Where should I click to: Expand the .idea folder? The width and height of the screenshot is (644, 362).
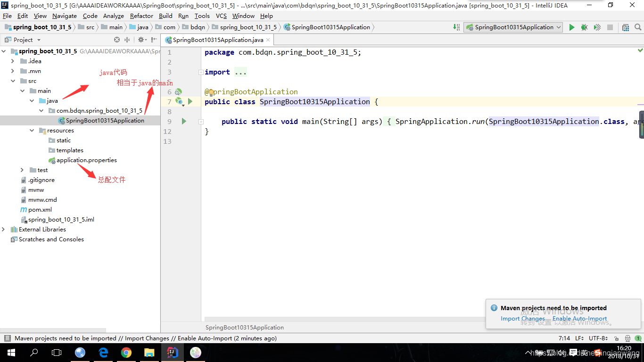[x=13, y=61]
